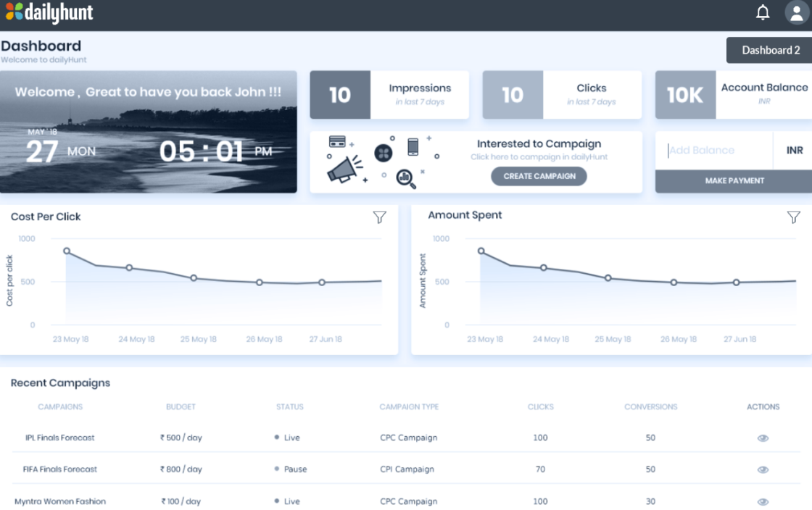Click the ₹ 500 / day budget cell

tap(181, 438)
